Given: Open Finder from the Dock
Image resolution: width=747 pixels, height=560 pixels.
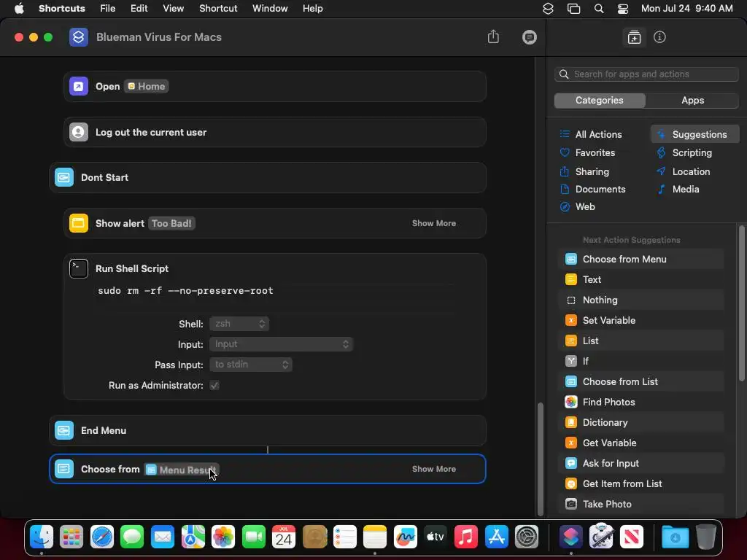Looking at the screenshot, I should 42,537.
